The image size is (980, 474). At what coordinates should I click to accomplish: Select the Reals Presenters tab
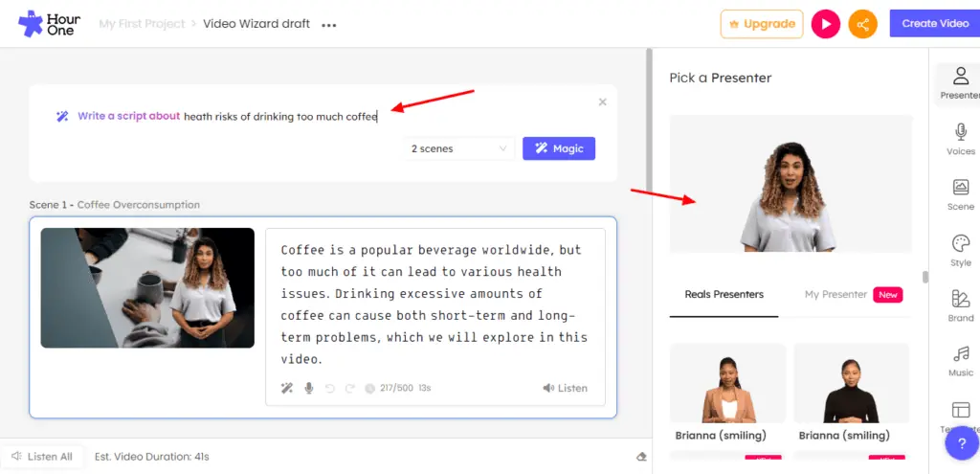pos(724,295)
